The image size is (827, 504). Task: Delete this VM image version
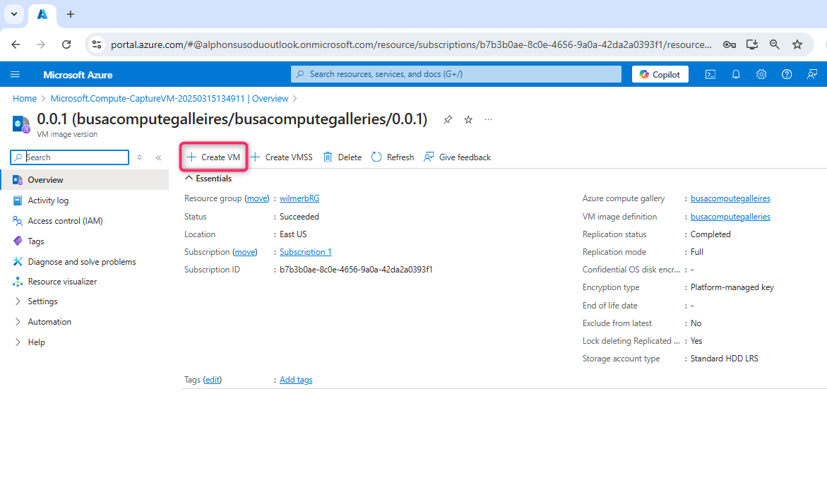point(343,157)
